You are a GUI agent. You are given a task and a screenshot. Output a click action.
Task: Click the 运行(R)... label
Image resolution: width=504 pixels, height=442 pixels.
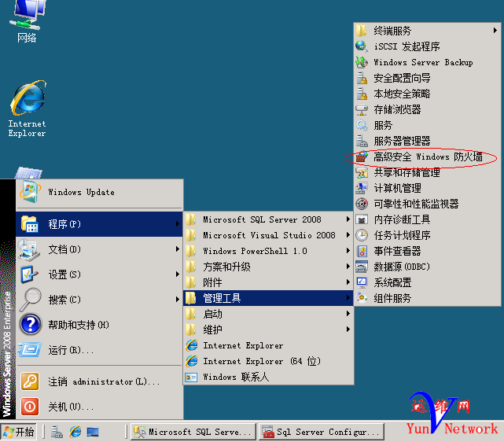pyautogui.click(x=71, y=350)
